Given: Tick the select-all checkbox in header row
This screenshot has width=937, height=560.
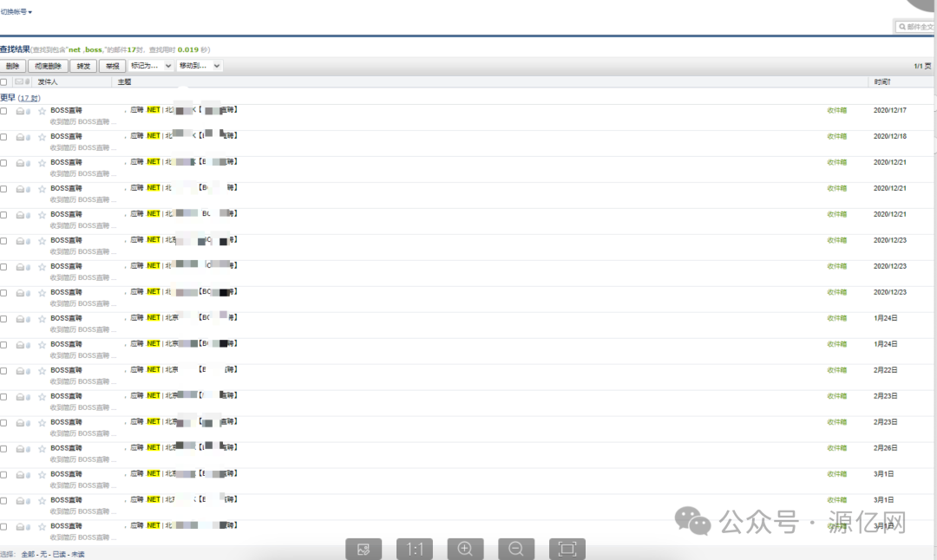Looking at the screenshot, I should pyautogui.click(x=3, y=81).
